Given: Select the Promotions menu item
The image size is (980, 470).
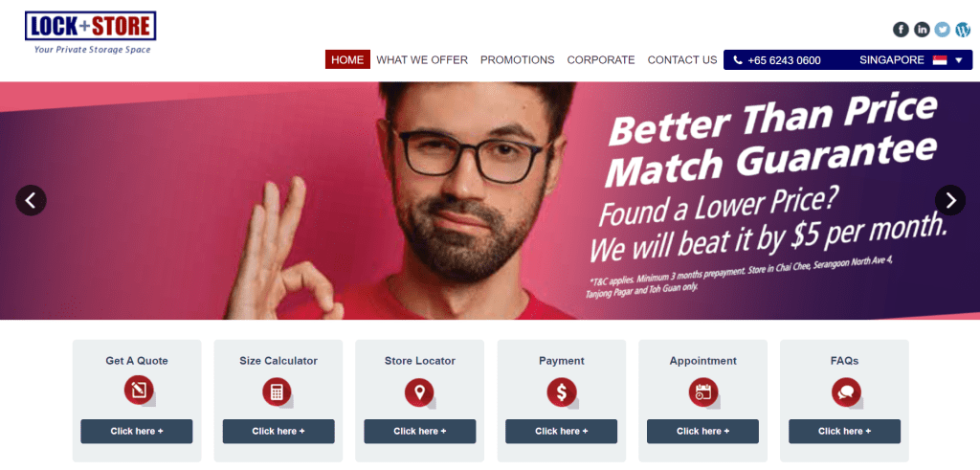Looking at the screenshot, I should pyautogui.click(x=517, y=60).
